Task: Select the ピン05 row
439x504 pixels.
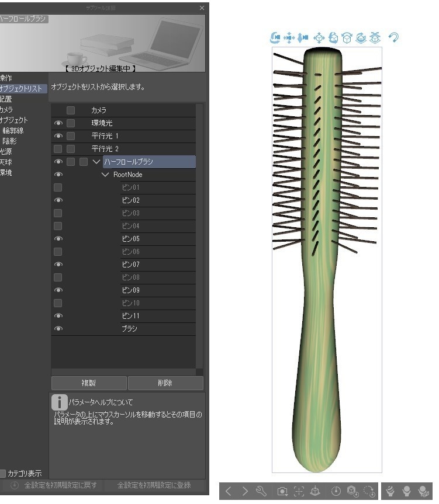Action: pos(158,239)
